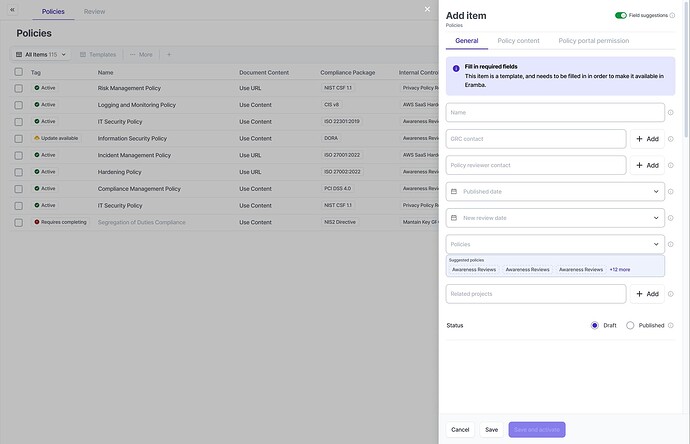
Task: Select the Draft status radio button
Action: click(x=595, y=325)
